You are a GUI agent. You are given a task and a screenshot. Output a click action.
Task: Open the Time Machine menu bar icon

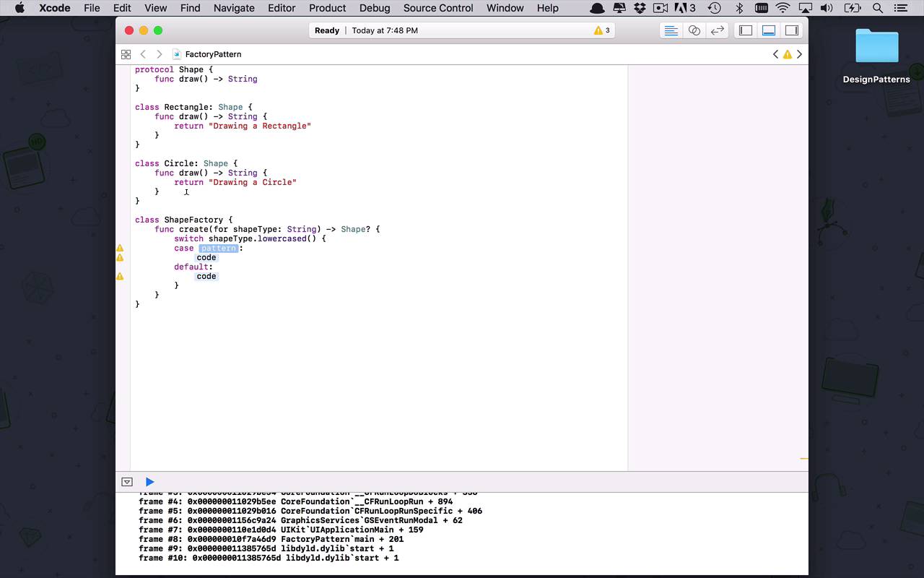[714, 8]
